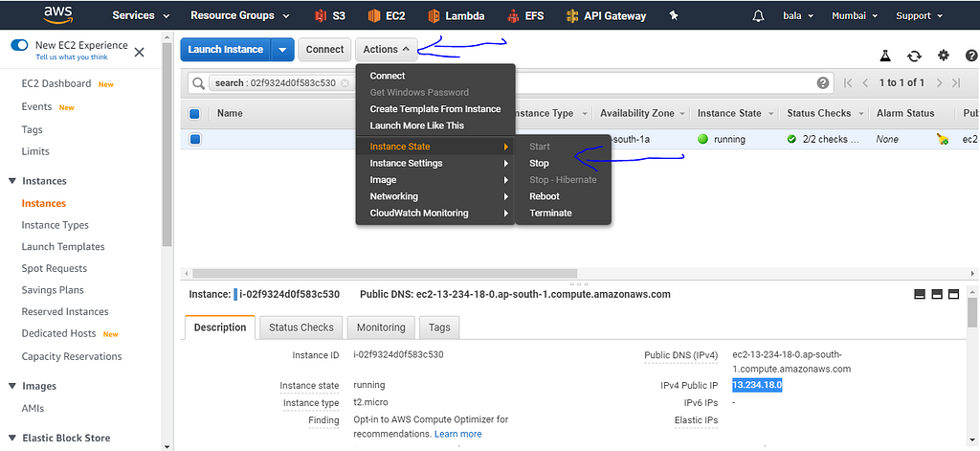The width and height of the screenshot is (980, 451).
Task: Open Spot Requests in sidebar
Action: coord(55,268)
